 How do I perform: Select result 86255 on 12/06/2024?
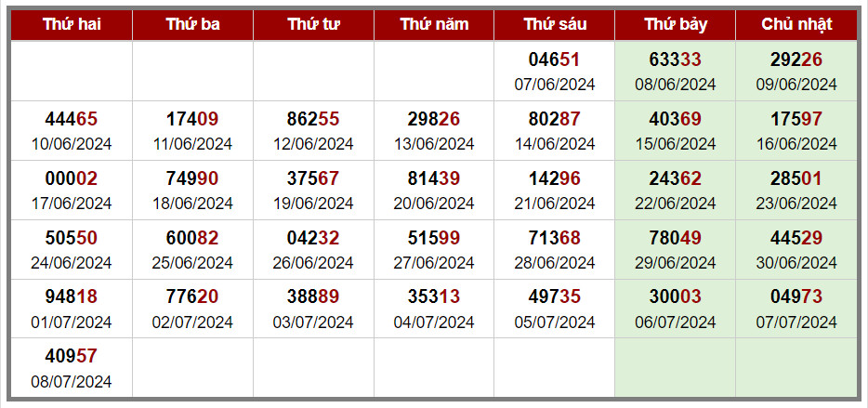click(313, 131)
